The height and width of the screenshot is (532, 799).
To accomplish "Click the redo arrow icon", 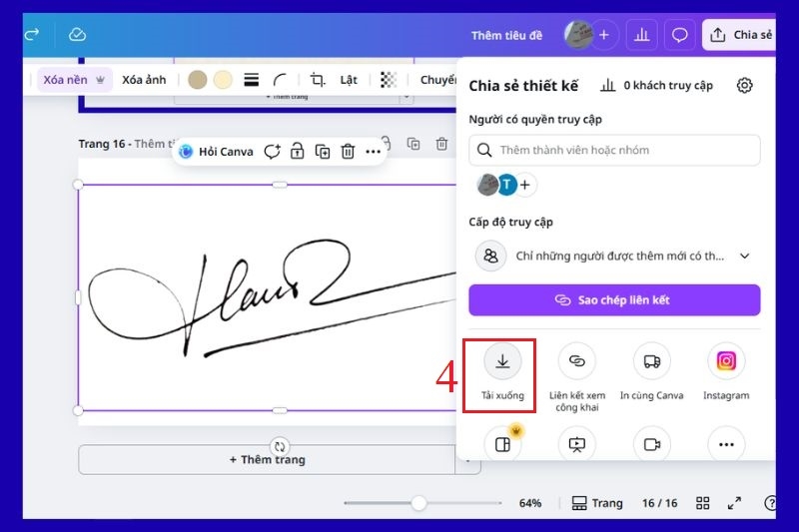I will 32,35.
